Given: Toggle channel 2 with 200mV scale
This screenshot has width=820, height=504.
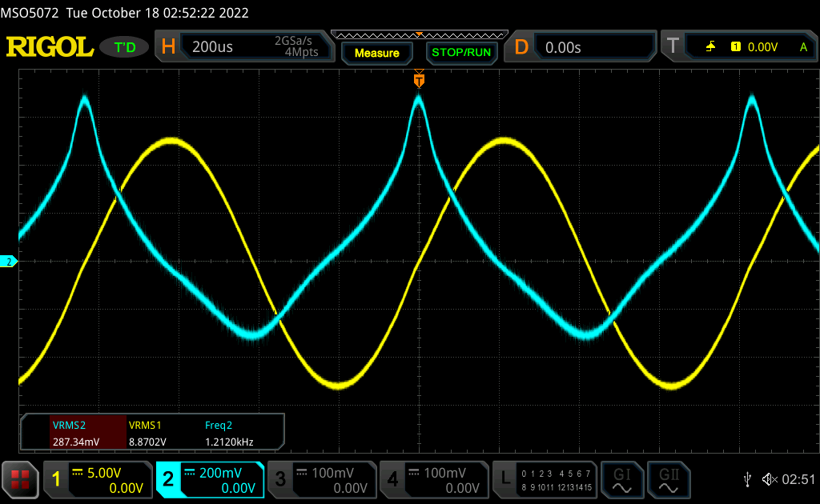Looking at the screenshot, I should coord(210,480).
